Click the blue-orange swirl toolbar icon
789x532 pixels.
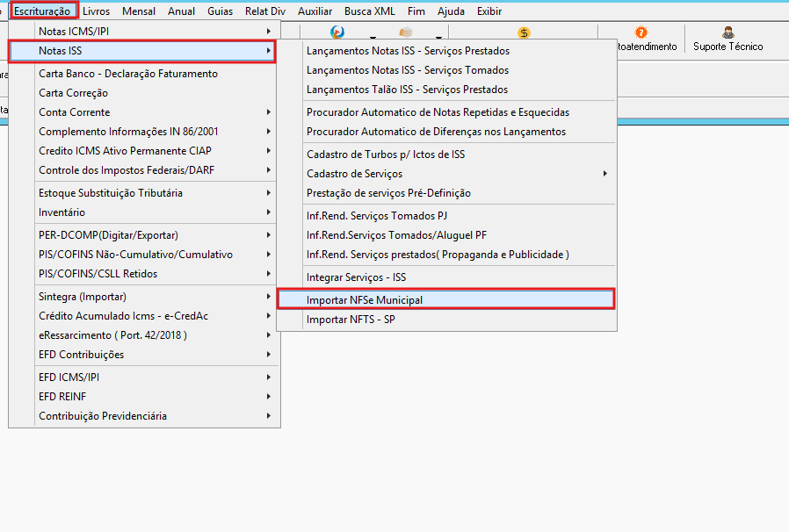(x=337, y=32)
